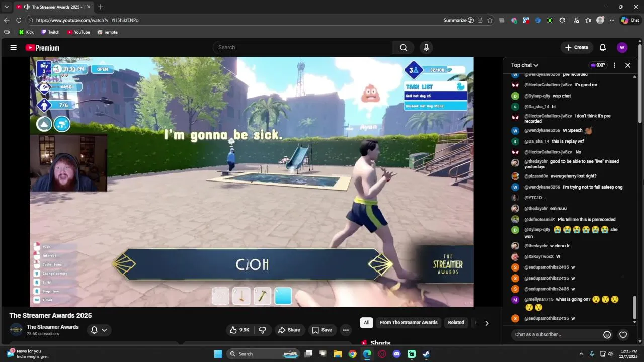Advance the category chips with right arrow
The width and height of the screenshot is (644, 362).
pos(486,323)
